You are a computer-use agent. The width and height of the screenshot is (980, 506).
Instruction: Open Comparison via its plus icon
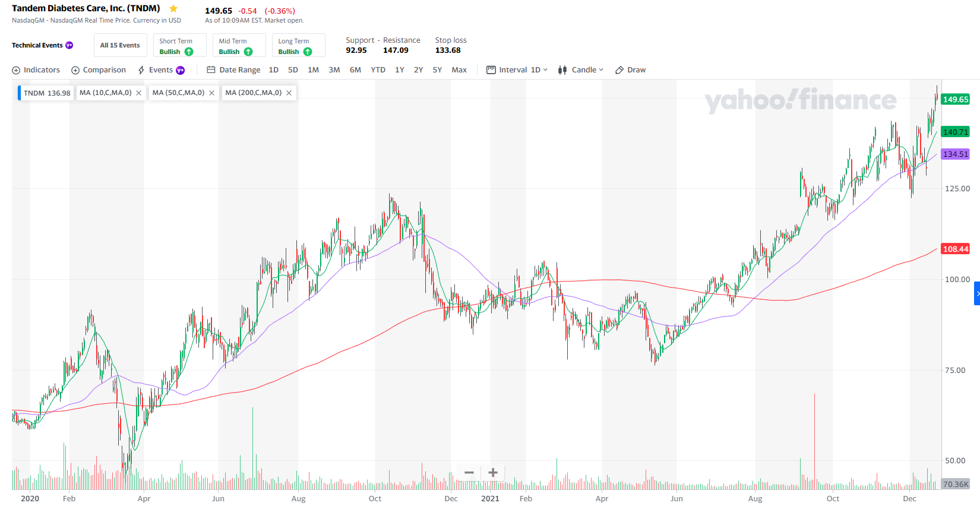(75, 70)
